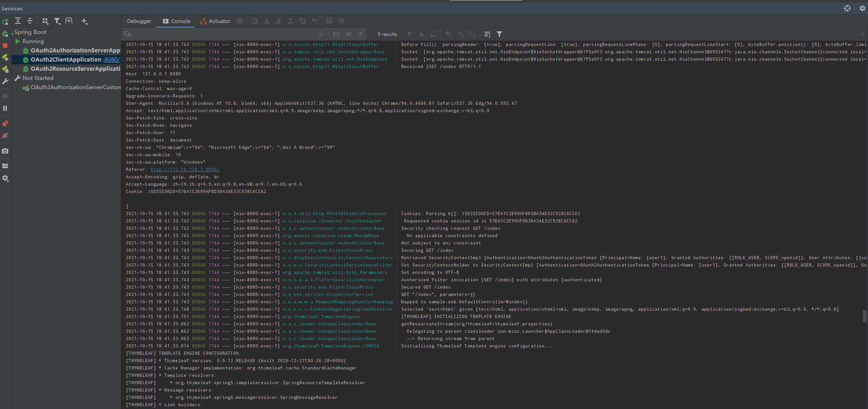Toggle Regex (.*) search option
868x409 pixels.
tap(360, 34)
